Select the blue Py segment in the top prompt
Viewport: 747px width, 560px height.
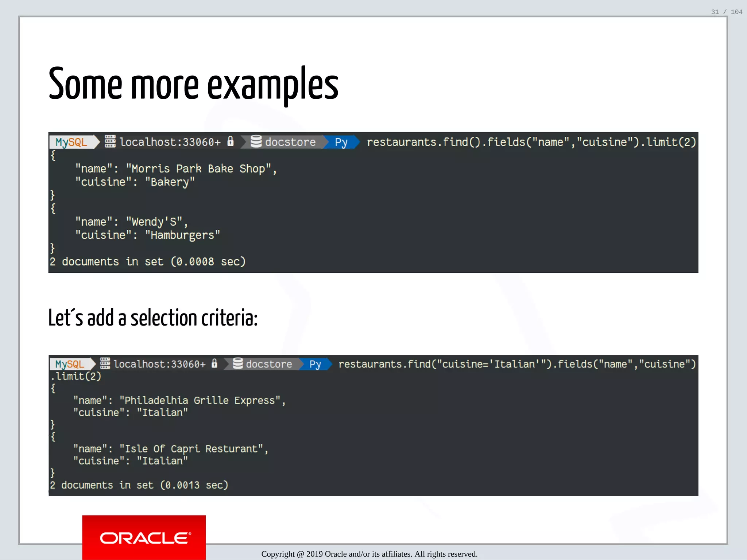pos(341,142)
